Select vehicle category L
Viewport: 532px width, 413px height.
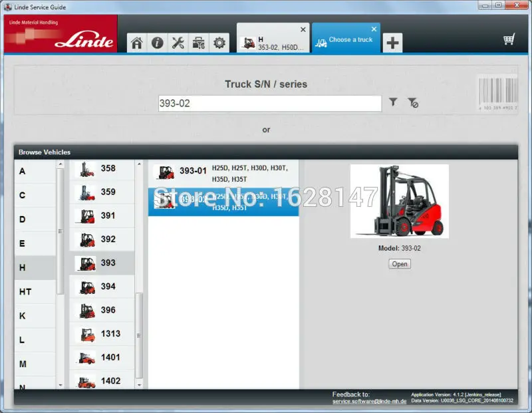(x=35, y=340)
